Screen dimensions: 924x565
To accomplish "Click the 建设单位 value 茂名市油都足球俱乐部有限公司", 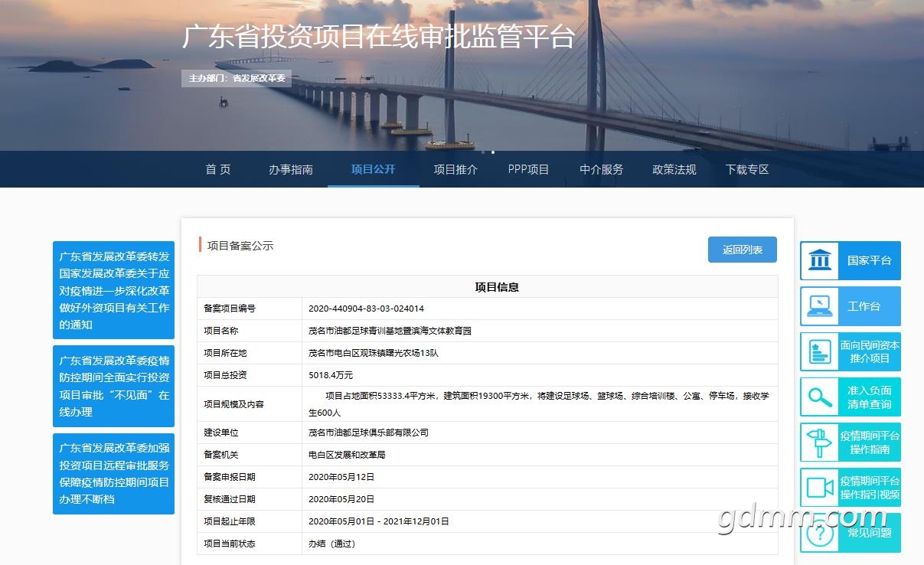I will click(368, 433).
